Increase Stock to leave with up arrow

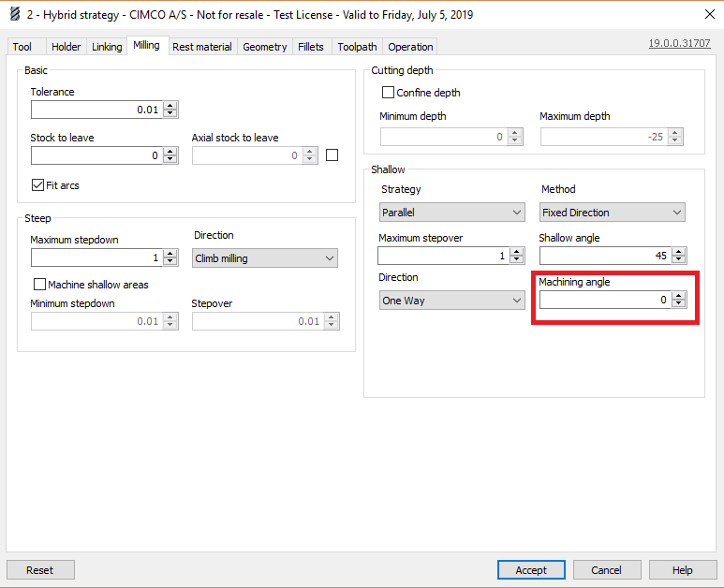[170, 152]
